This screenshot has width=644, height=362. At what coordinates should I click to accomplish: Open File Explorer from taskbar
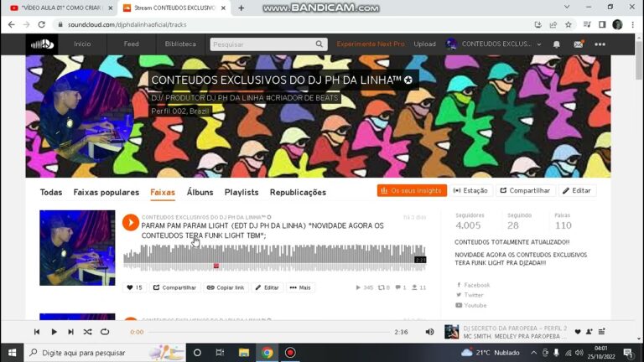pyautogui.click(x=244, y=353)
